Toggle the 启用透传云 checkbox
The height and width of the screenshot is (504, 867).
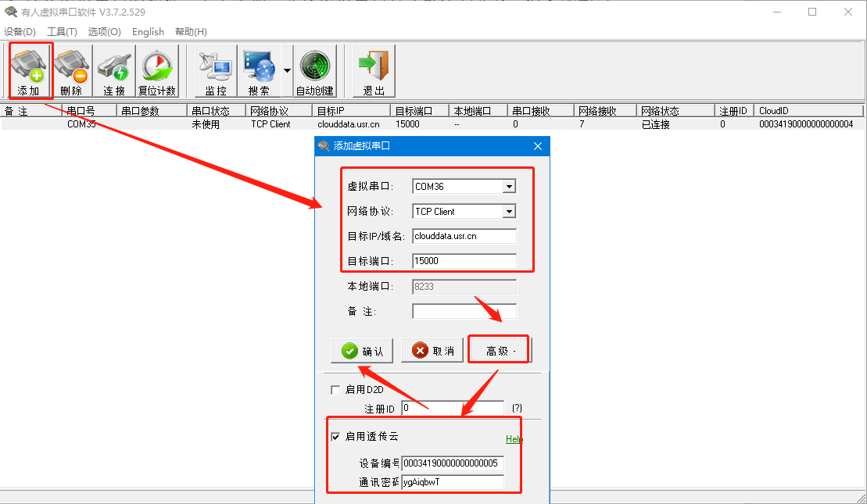[335, 437]
